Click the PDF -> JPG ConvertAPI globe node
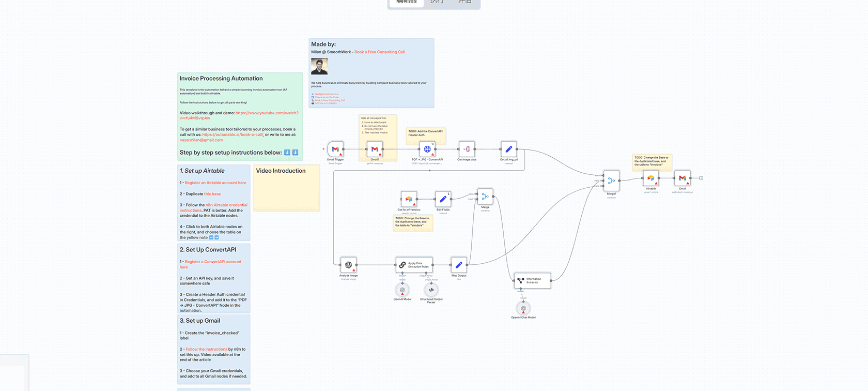 tap(427, 149)
